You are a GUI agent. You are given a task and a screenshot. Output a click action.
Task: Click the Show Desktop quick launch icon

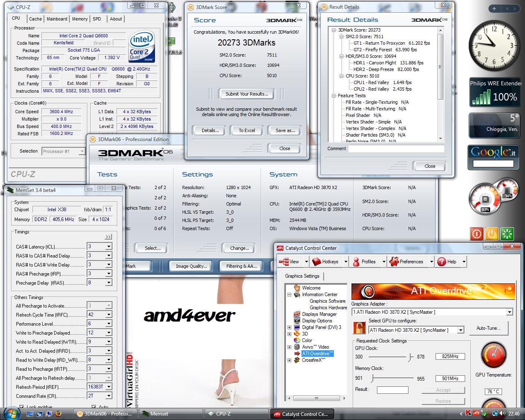(30, 414)
